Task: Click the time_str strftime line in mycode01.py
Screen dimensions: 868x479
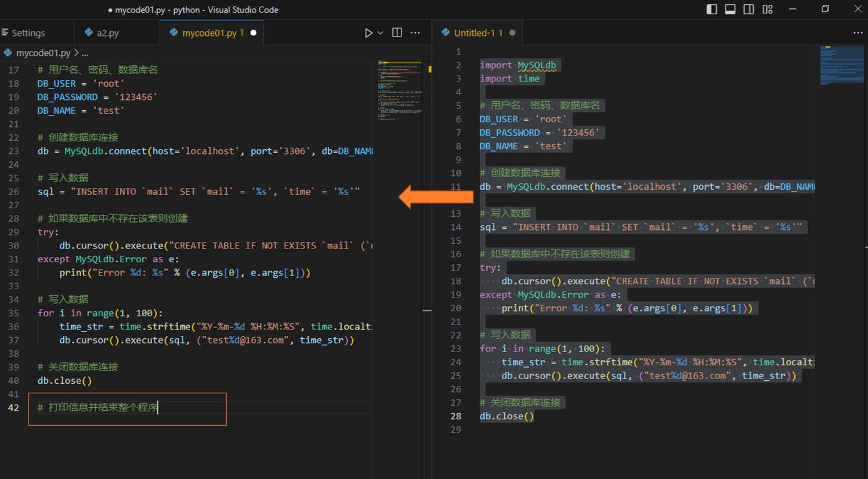Action: click(x=215, y=326)
